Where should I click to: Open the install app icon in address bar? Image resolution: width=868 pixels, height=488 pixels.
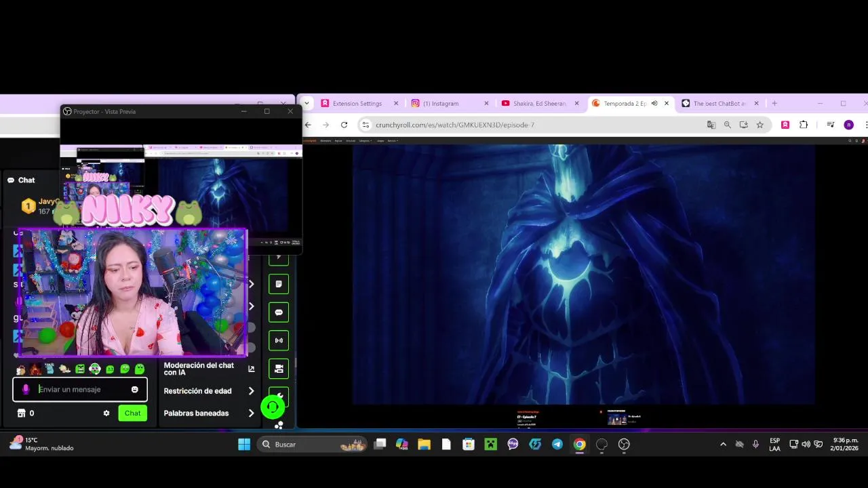click(x=744, y=125)
